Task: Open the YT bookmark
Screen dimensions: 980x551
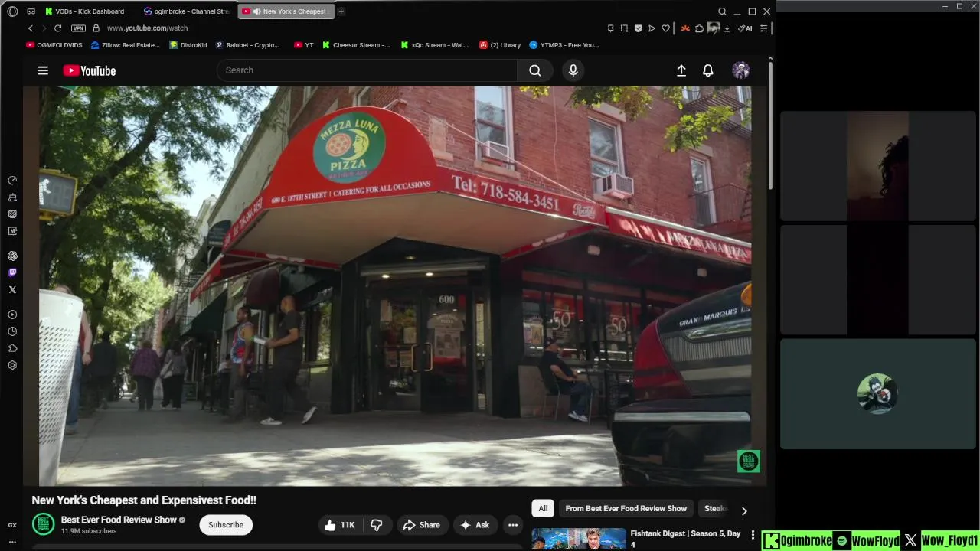Action: point(303,45)
